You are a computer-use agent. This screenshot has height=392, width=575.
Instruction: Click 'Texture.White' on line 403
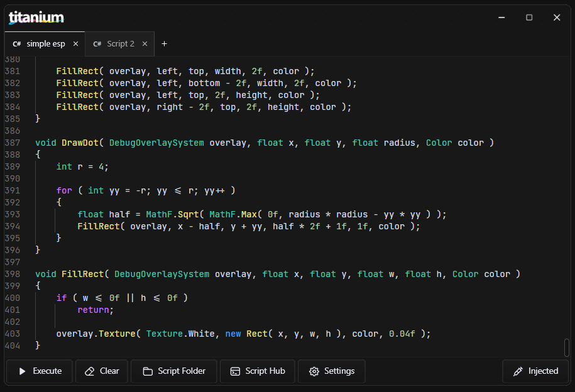[180, 334]
